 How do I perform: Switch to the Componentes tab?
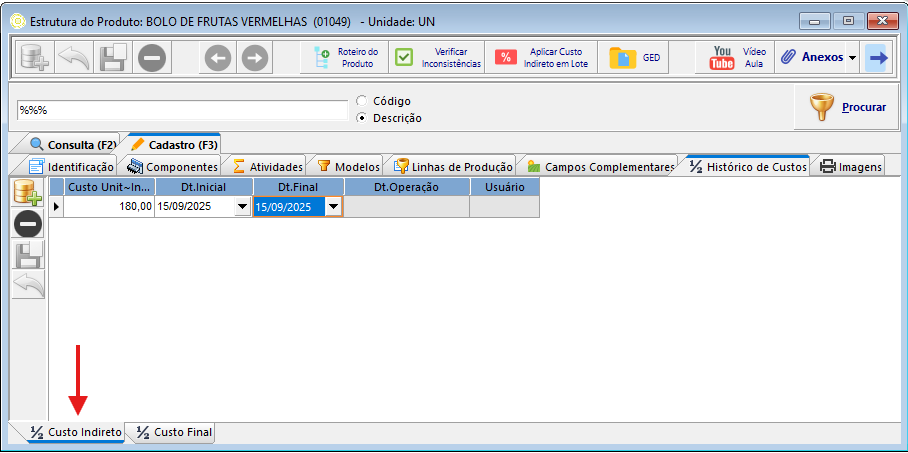(x=172, y=167)
